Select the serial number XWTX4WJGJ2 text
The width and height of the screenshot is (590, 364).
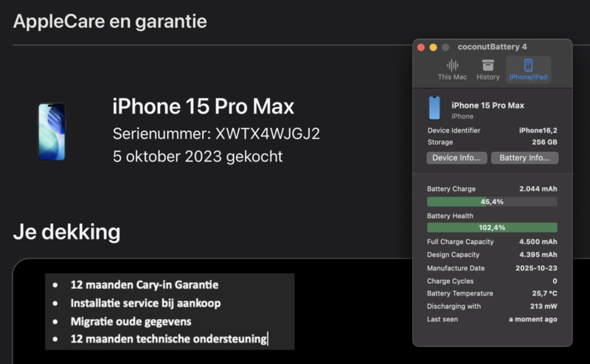click(268, 134)
